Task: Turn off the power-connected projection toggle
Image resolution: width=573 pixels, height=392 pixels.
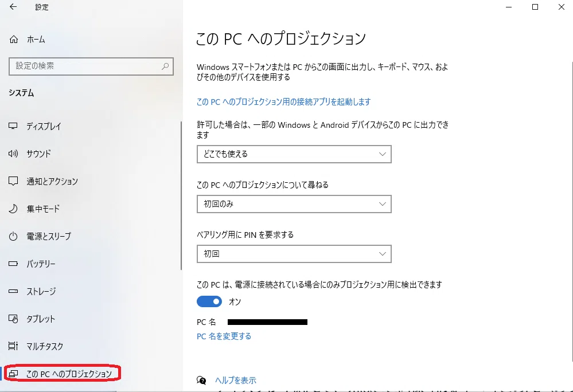Action: (209, 301)
